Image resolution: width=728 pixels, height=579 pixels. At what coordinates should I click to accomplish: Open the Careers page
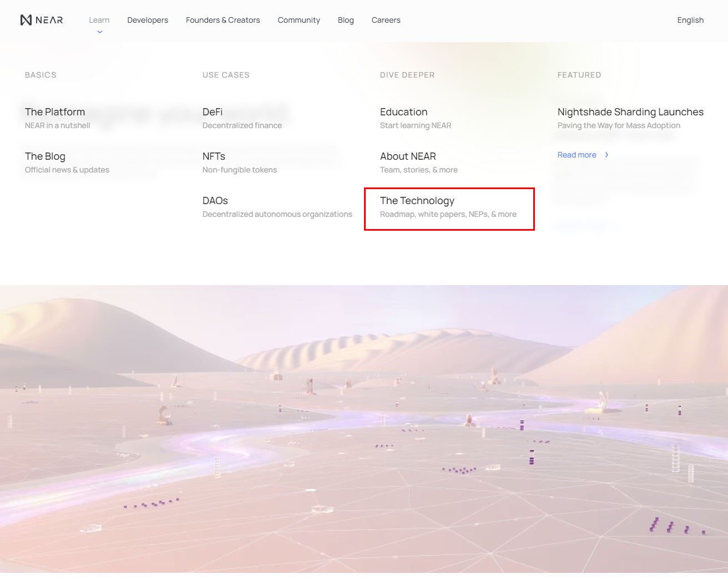(386, 20)
